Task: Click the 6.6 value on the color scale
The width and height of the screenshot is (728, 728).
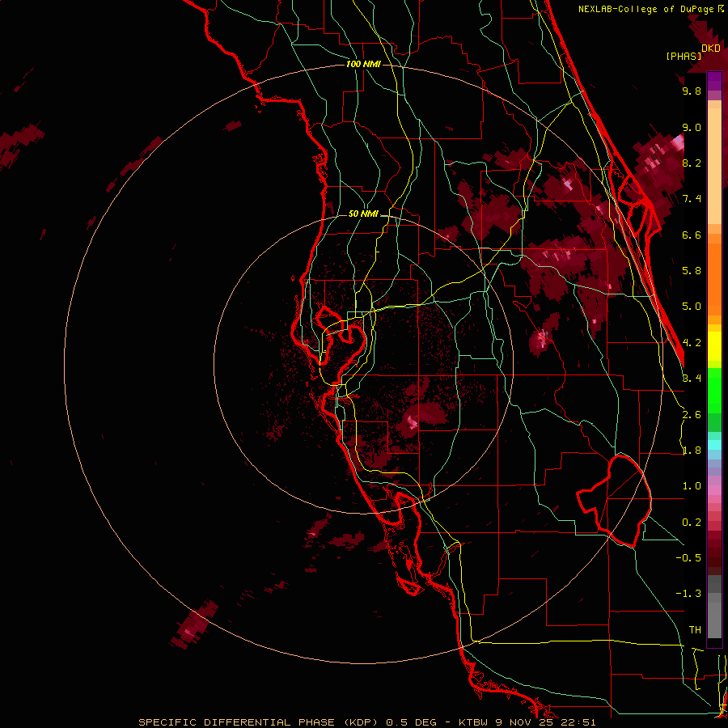Action: tap(692, 235)
